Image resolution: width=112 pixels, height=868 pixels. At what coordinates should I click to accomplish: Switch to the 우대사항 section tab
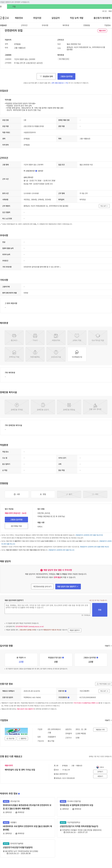pyautogui.click(x=45, y=25)
